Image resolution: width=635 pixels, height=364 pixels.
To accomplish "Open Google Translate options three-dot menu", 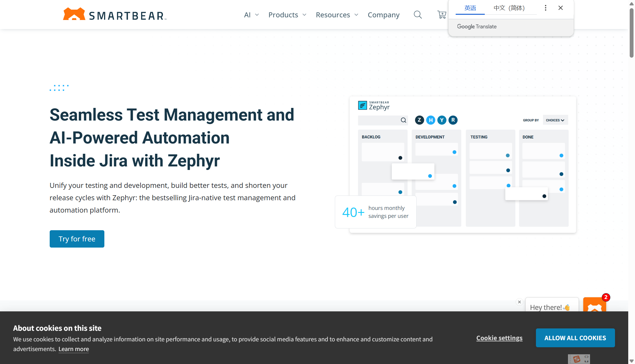I will click(545, 8).
